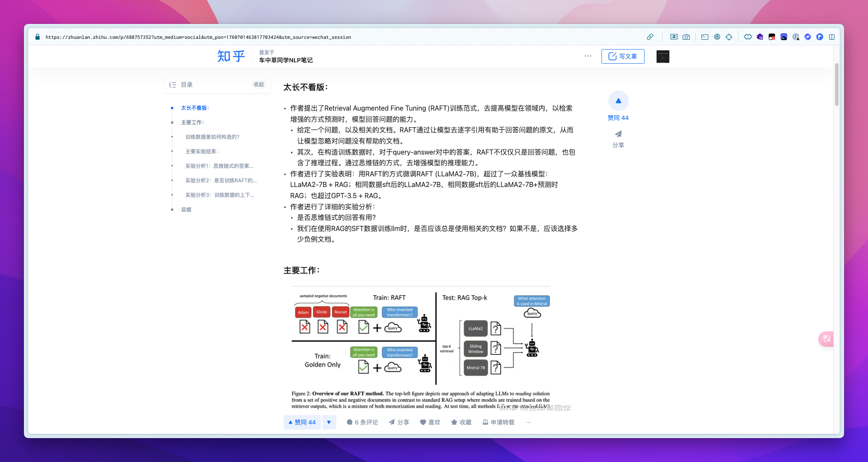
Task: Jump to 主要工作 in table of contents
Action: point(192,123)
